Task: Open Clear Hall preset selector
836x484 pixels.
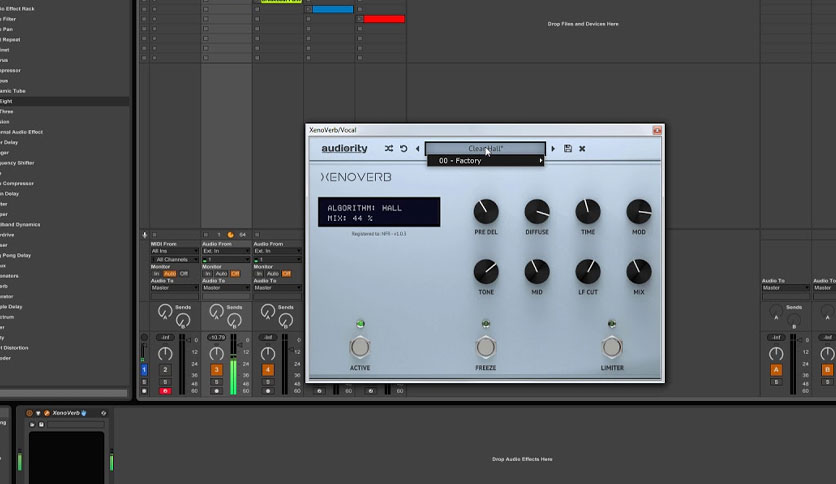Action: point(485,148)
